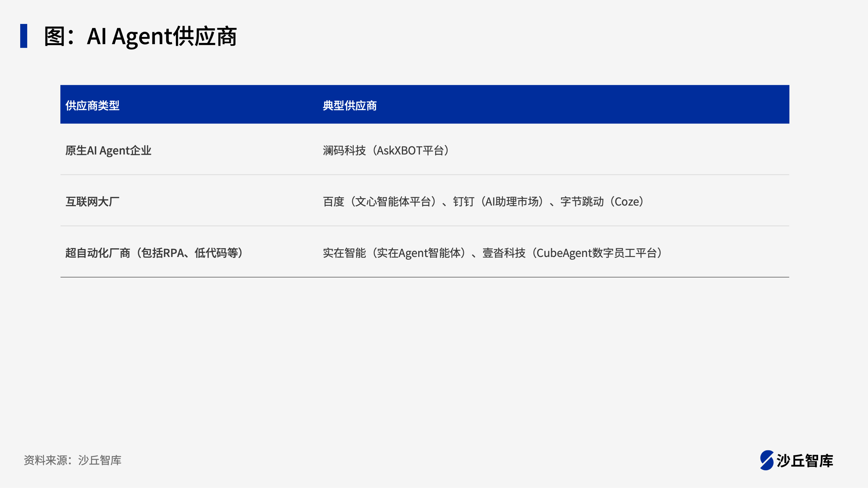Viewport: 868px width, 488px height.
Task: Click the word Agent in the title
Action: tap(142, 36)
